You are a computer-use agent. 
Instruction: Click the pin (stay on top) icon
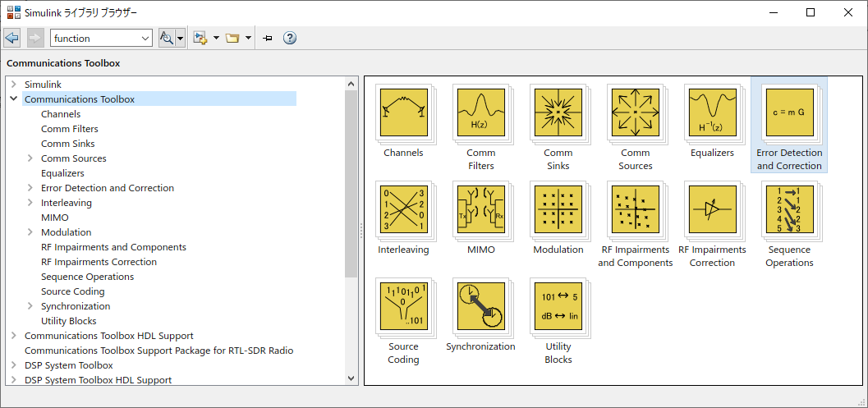[x=268, y=39]
